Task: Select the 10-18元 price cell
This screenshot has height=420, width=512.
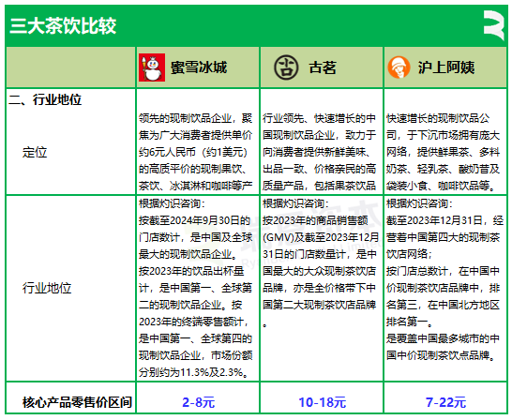Action: (x=323, y=402)
